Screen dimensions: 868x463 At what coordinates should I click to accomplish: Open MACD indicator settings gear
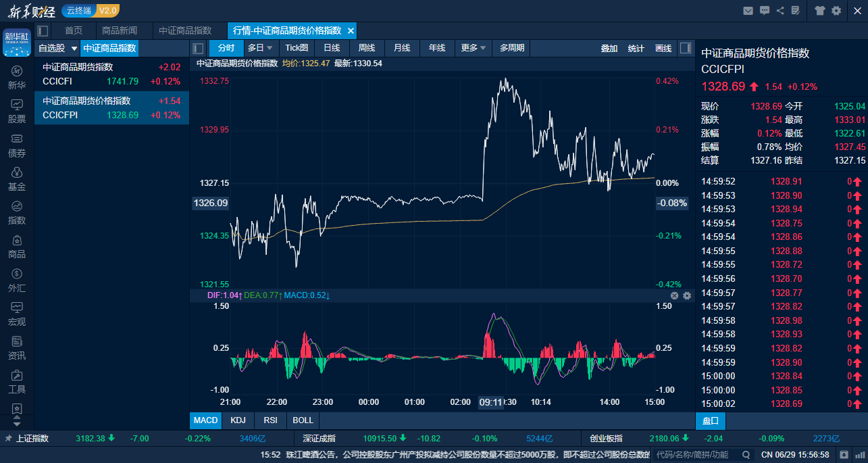pos(687,295)
